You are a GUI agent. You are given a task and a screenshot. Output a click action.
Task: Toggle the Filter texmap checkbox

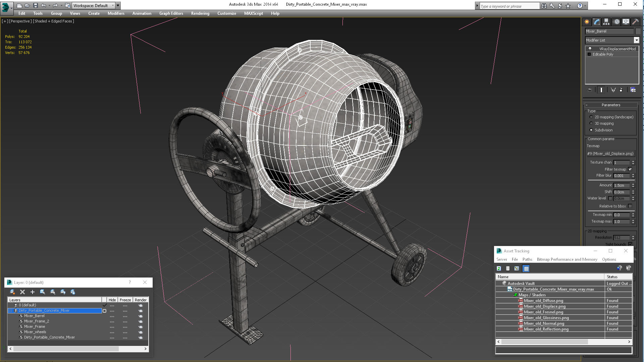tap(630, 169)
